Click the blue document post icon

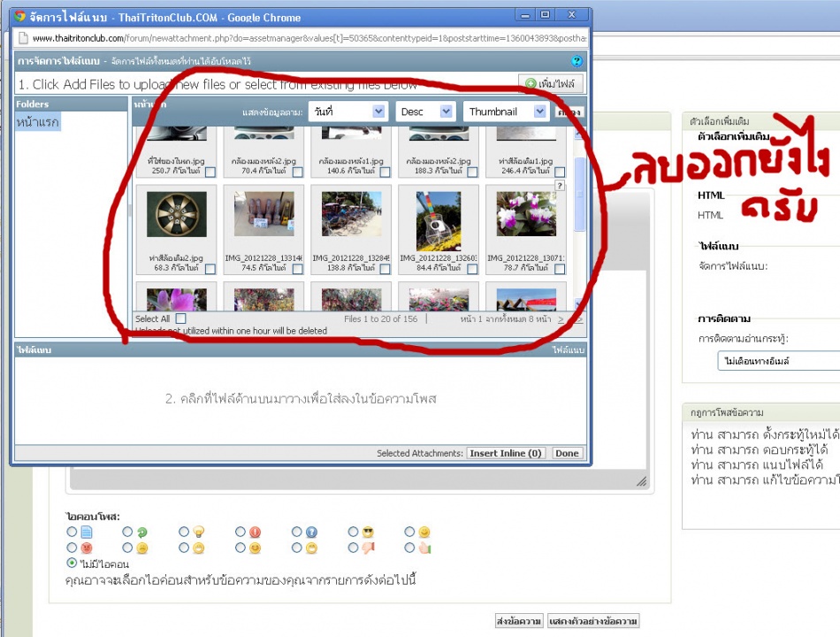coord(87,532)
